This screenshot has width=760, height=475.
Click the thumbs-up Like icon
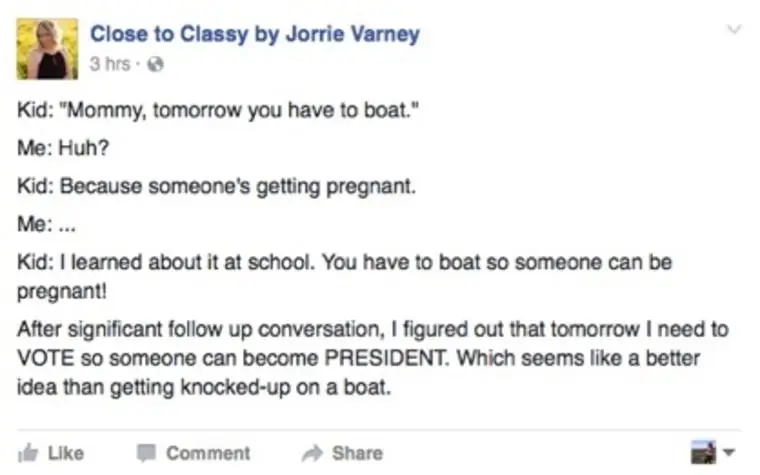point(28,453)
